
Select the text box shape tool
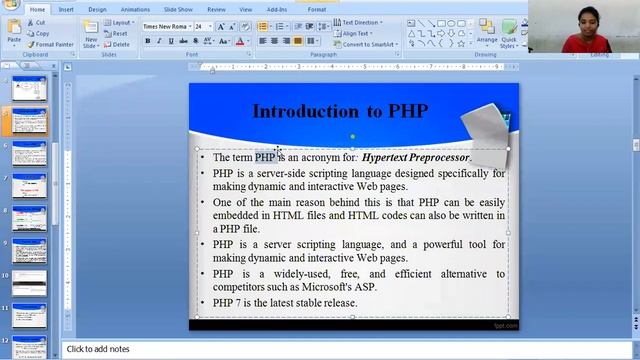pyautogui.click(x=411, y=23)
